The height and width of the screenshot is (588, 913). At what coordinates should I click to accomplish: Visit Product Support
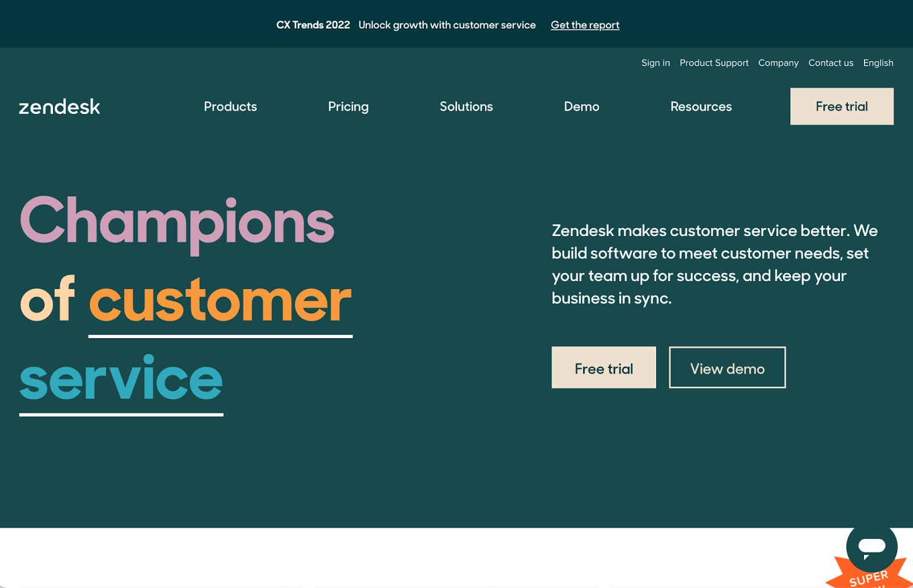(714, 63)
